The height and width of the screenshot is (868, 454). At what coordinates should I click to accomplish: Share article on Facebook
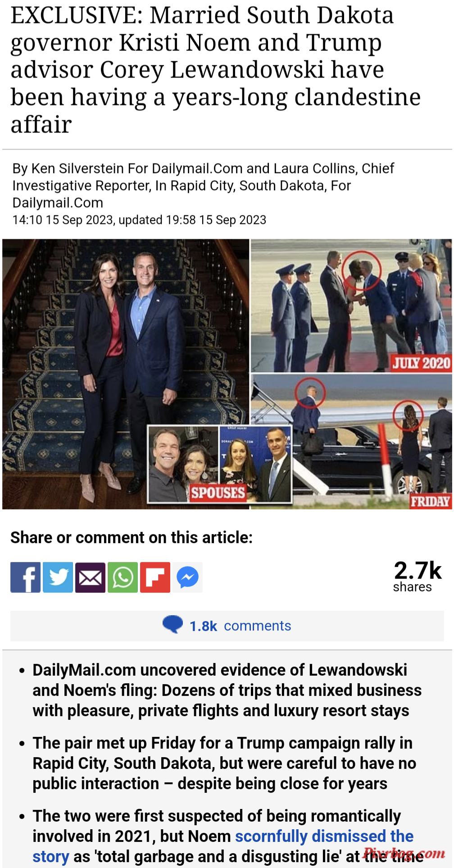pyautogui.click(x=26, y=577)
